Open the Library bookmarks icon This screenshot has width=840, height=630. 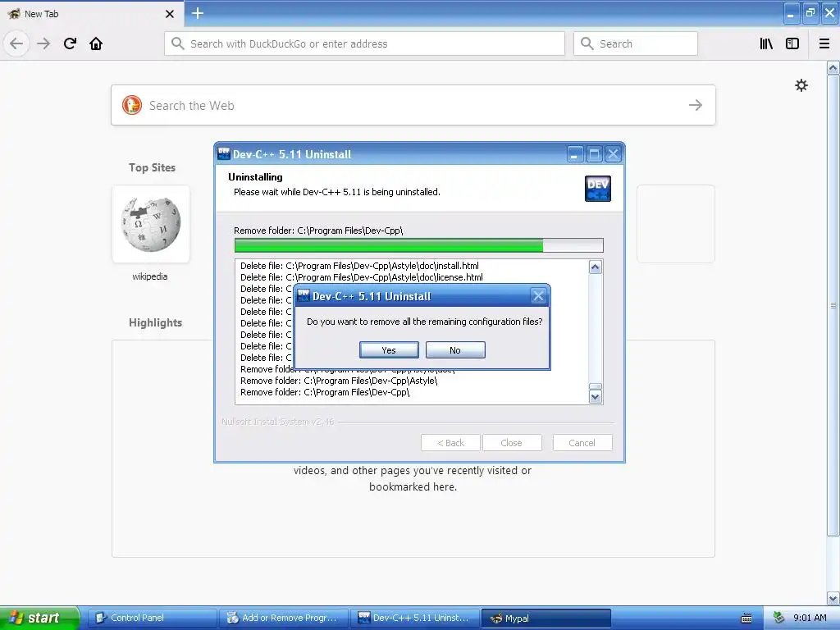tap(766, 43)
